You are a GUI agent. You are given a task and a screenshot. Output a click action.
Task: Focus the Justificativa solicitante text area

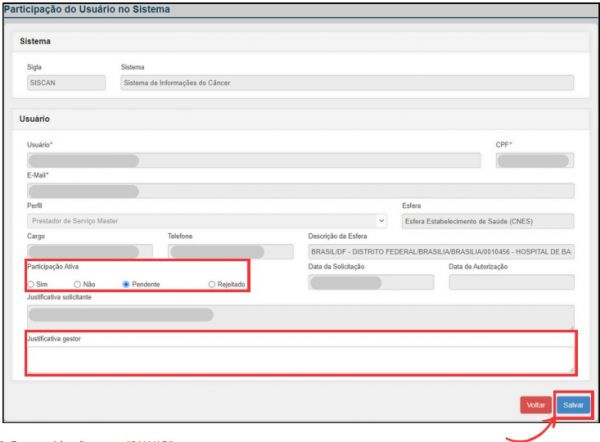300,316
